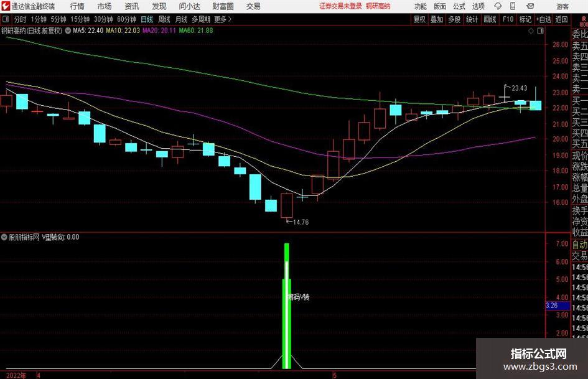Image resolution: width=588 pixels, height=379 pixels.
Task: Click the V型转向: 0.00 indicator value
Action: [60, 237]
